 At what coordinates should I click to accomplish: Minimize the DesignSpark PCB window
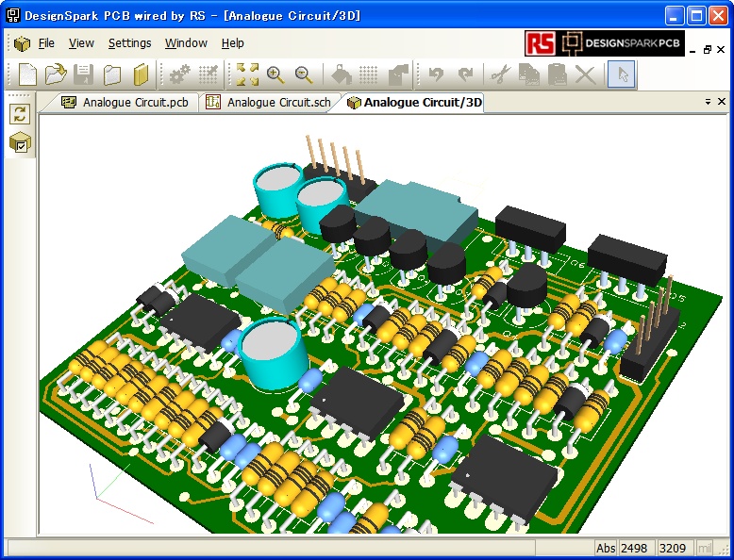(x=674, y=16)
